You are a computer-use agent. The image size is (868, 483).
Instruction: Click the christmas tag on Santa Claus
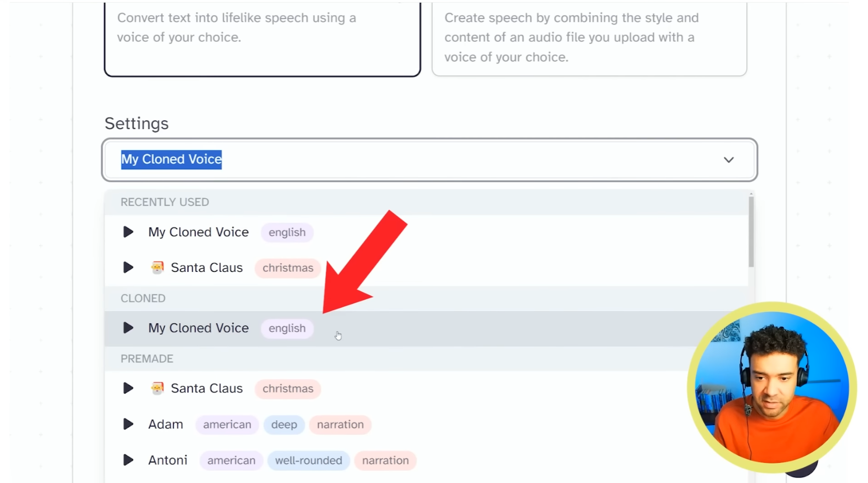pyautogui.click(x=287, y=268)
